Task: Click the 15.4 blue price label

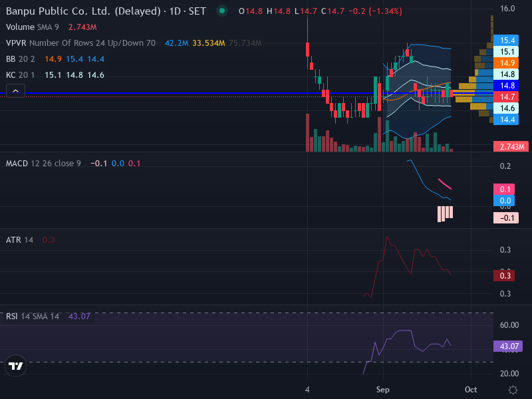Action: pyautogui.click(x=506, y=41)
